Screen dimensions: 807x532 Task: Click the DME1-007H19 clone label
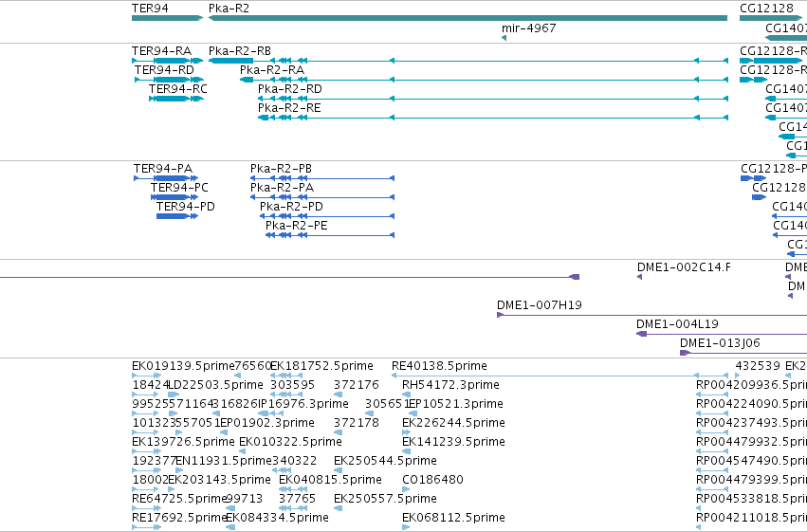tap(540, 305)
